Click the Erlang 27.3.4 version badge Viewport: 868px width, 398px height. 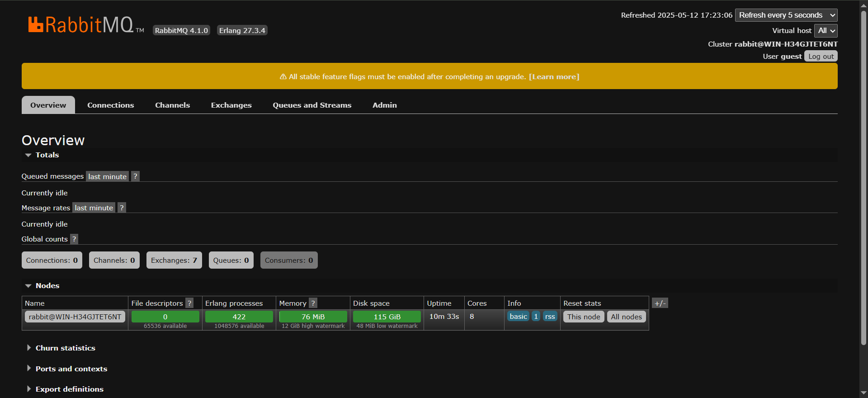coord(242,30)
